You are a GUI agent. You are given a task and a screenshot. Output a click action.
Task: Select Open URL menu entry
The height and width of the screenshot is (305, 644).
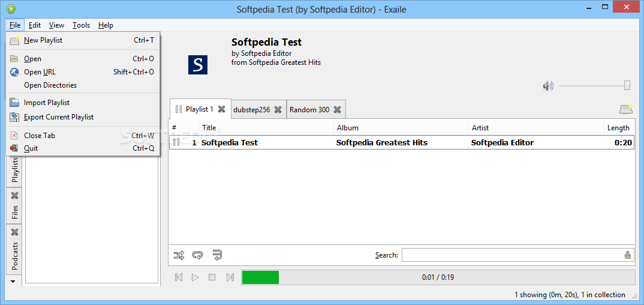click(x=83, y=72)
